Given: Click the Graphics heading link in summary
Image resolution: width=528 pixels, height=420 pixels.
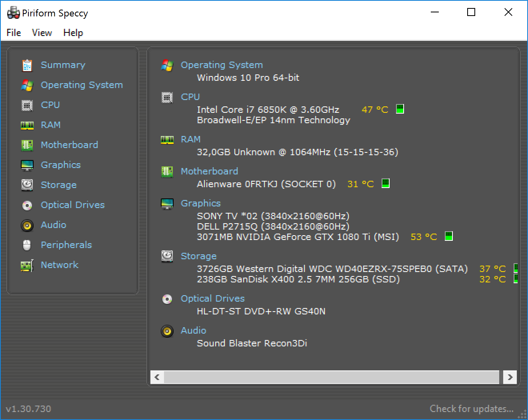Looking at the screenshot, I should click(201, 203).
